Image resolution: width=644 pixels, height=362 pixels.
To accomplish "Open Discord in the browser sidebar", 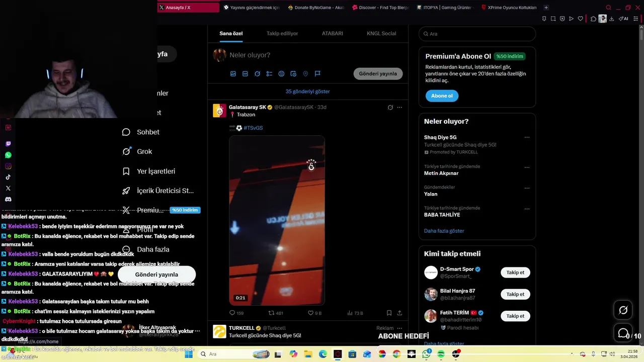I will point(8,199).
